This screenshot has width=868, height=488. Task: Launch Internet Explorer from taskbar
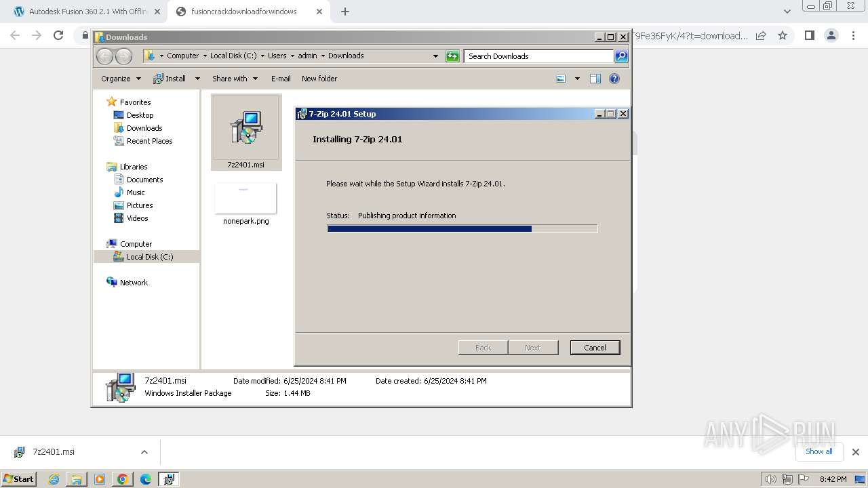pyautogui.click(x=54, y=479)
